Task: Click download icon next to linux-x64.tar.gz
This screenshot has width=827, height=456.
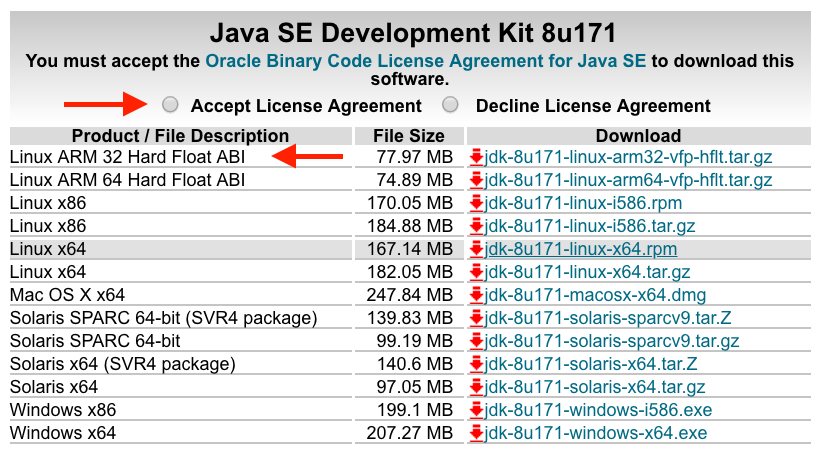Action: click(x=476, y=273)
